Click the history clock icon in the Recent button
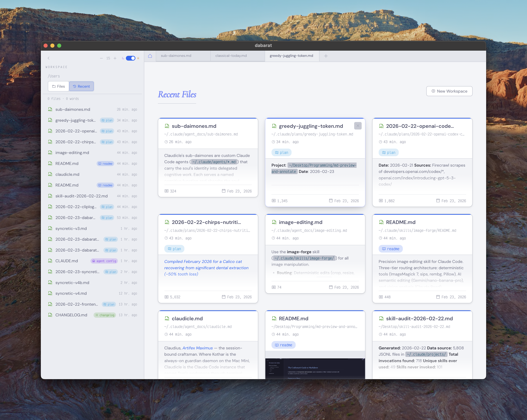 74,86
